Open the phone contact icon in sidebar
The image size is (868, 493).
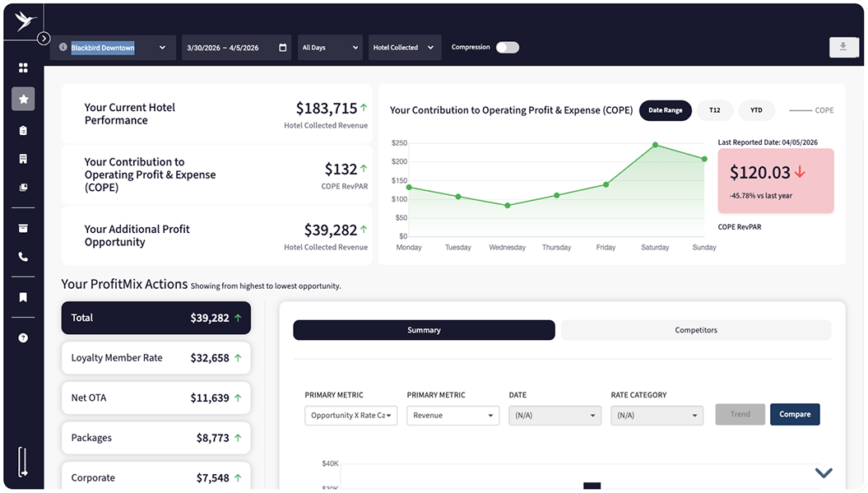click(x=23, y=257)
